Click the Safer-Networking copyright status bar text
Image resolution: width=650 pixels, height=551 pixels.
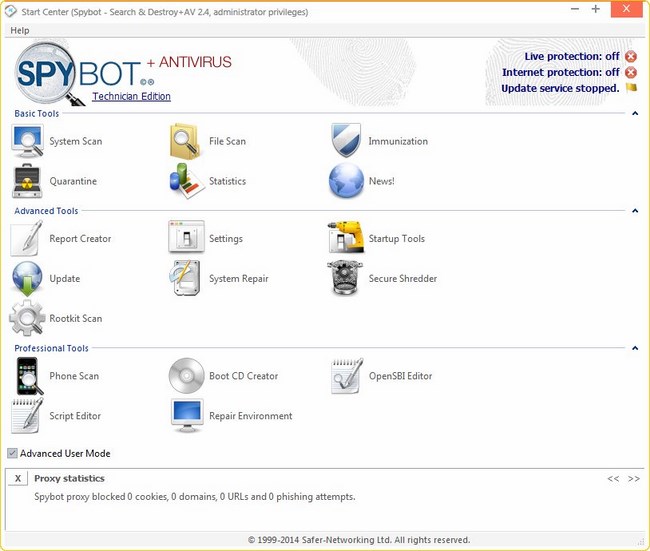coord(359,540)
